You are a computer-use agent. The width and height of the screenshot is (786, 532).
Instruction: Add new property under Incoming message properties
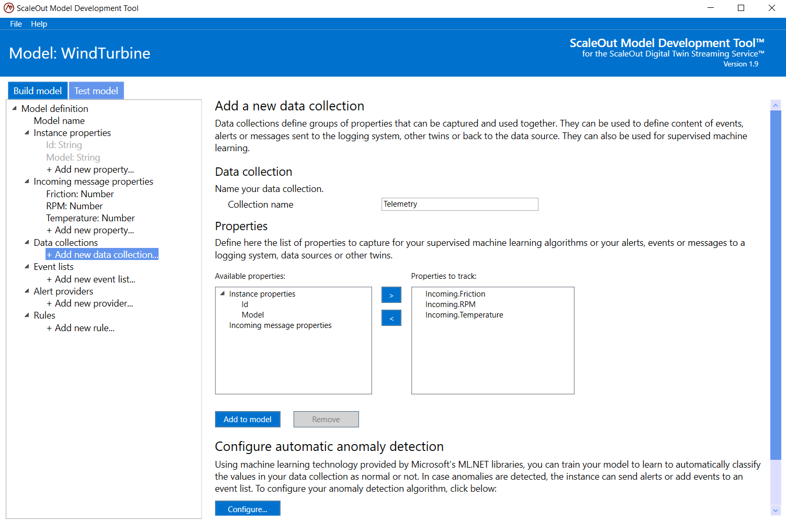(90, 230)
